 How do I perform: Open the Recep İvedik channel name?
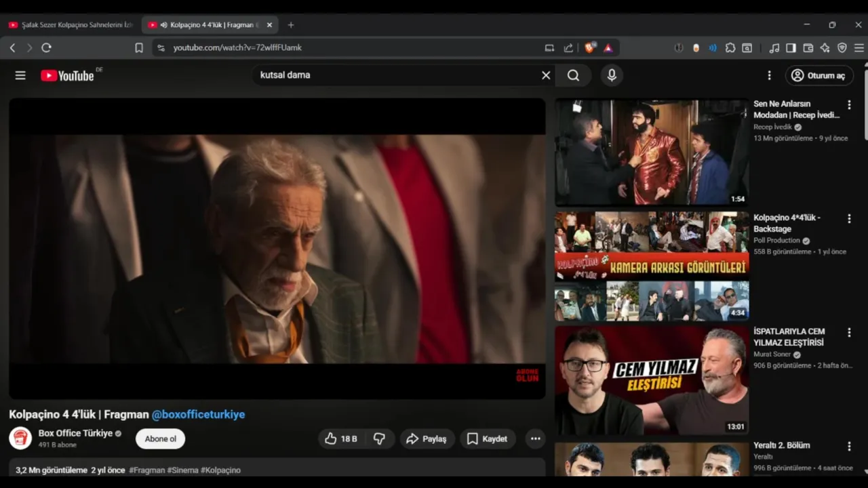point(772,127)
